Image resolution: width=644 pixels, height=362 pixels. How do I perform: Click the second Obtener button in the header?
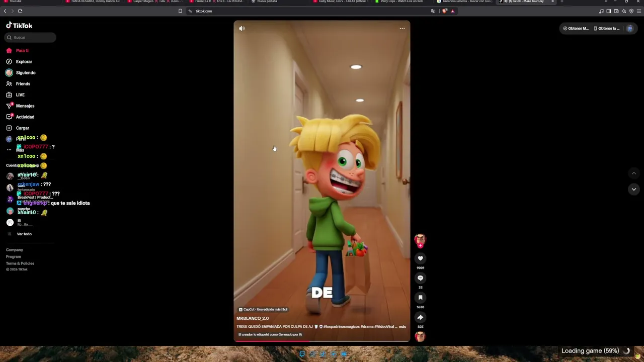607,29
